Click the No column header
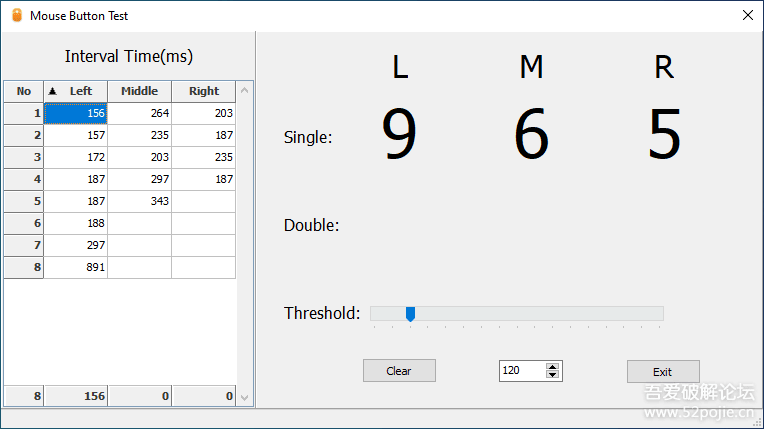Screen dimensions: 764x429 [x=23, y=91]
